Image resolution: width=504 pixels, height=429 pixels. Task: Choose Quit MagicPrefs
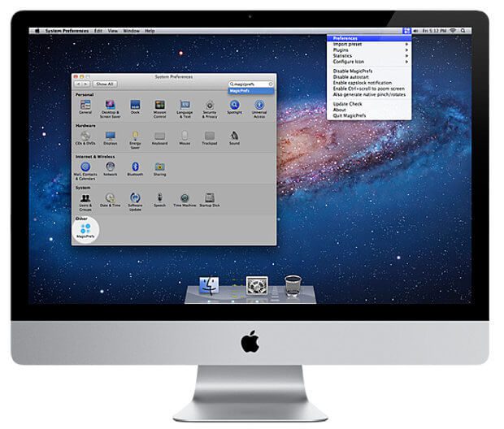pyautogui.click(x=369, y=115)
